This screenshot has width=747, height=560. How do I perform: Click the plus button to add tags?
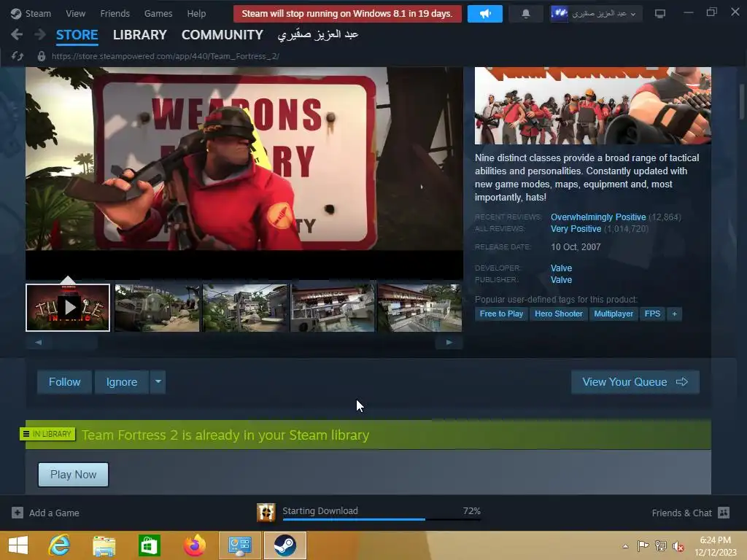point(674,314)
